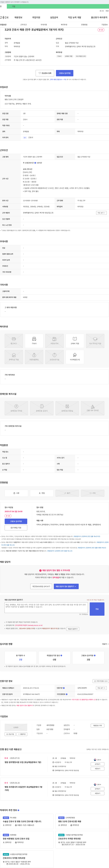Viewport: 109px width, 868px height.
Task: Jump to the 우대사항 section tab
Action: point(44,25)
